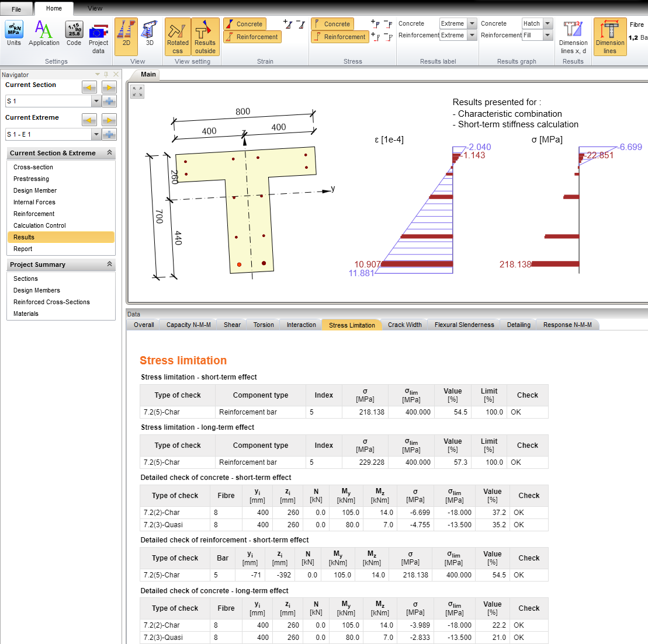648x644 pixels.
Task: Click the fit-to-view icon in Main window
Action: pyautogui.click(x=137, y=92)
